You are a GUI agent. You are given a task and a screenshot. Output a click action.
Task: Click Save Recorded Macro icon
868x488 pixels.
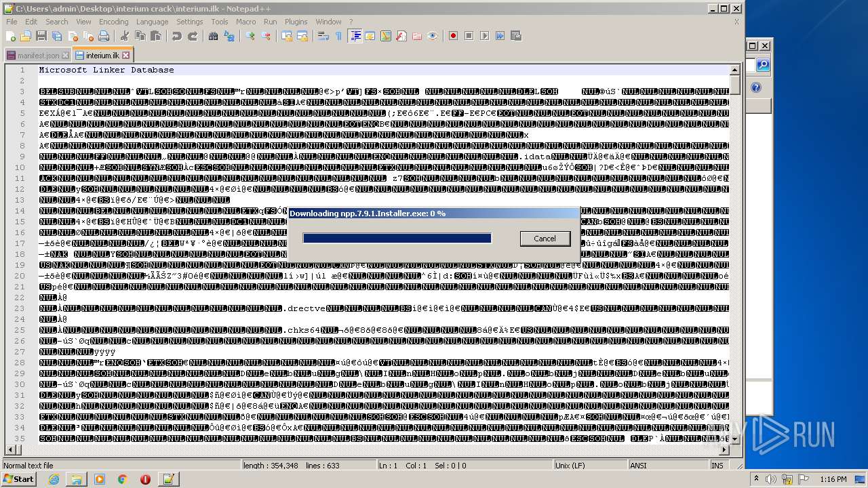tap(515, 36)
